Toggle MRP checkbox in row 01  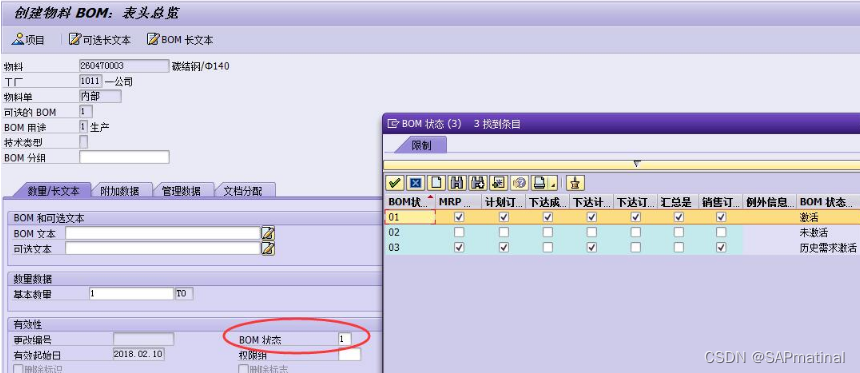click(x=459, y=217)
